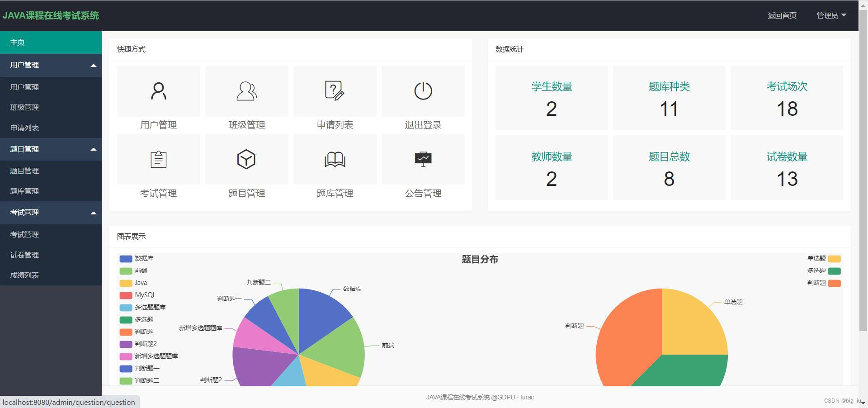The height and width of the screenshot is (408, 868).
Task: Click the 试卷数量 statistic card
Action: [x=787, y=168]
